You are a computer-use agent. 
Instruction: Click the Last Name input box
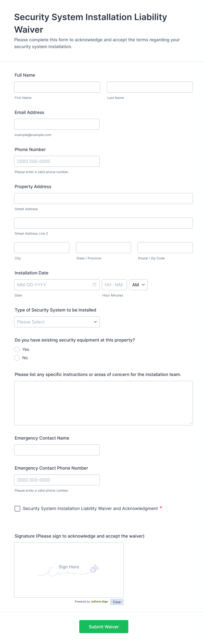(150, 87)
